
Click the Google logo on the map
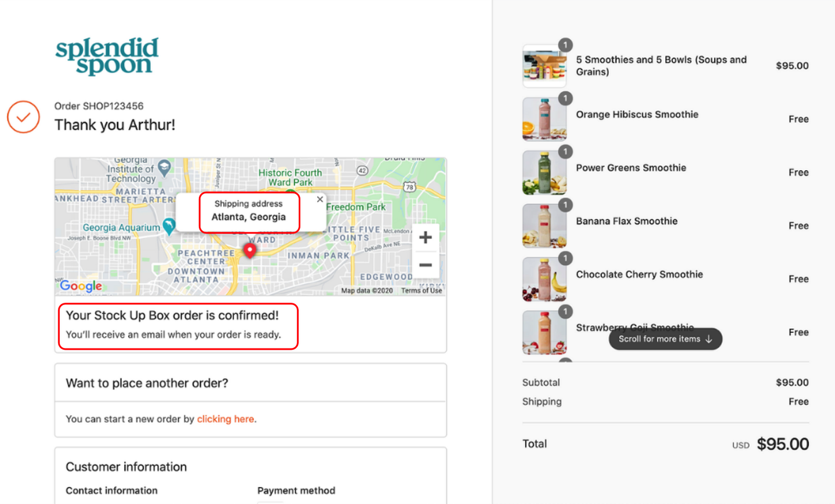click(81, 285)
